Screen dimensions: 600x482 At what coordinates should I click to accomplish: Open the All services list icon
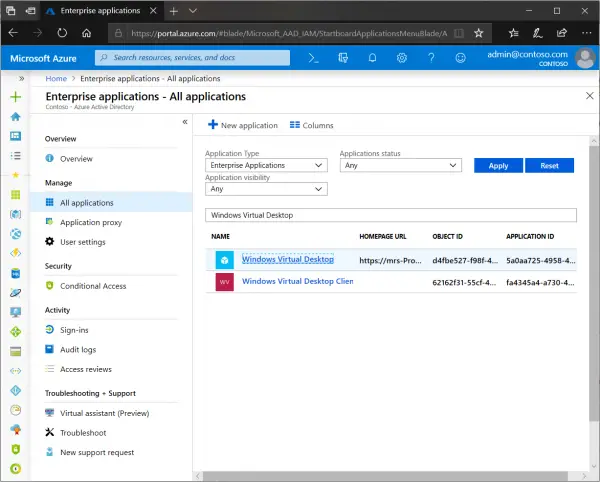coord(16,156)
